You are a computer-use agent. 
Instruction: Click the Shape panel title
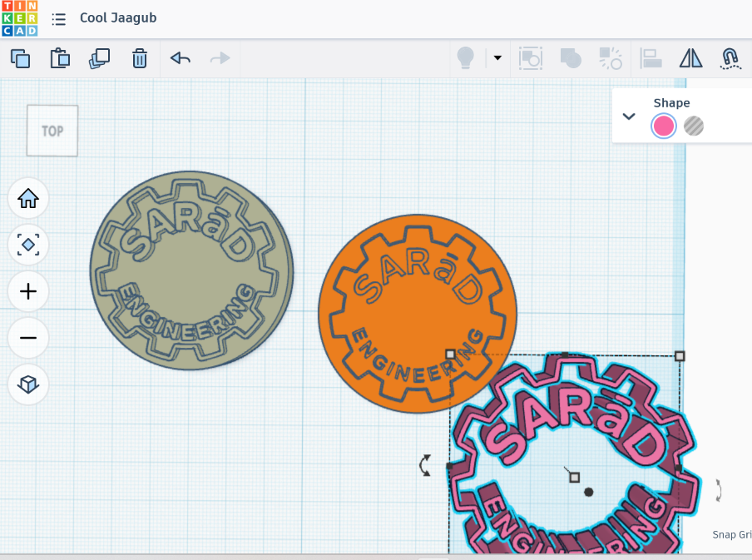click(x=671, y=102)
